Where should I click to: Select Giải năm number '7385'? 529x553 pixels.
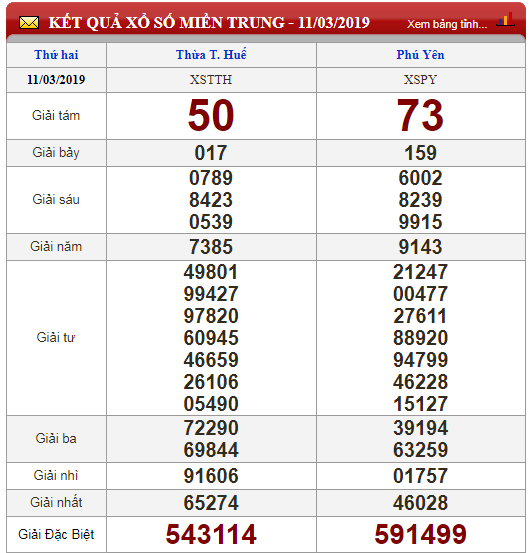(211, 247)
